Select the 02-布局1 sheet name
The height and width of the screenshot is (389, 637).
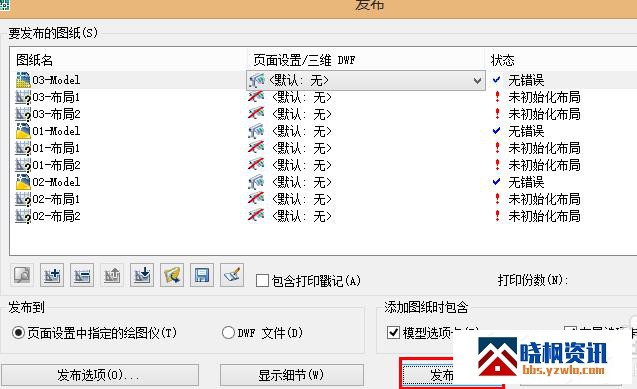pyautogui.click(x=56, y=200)
